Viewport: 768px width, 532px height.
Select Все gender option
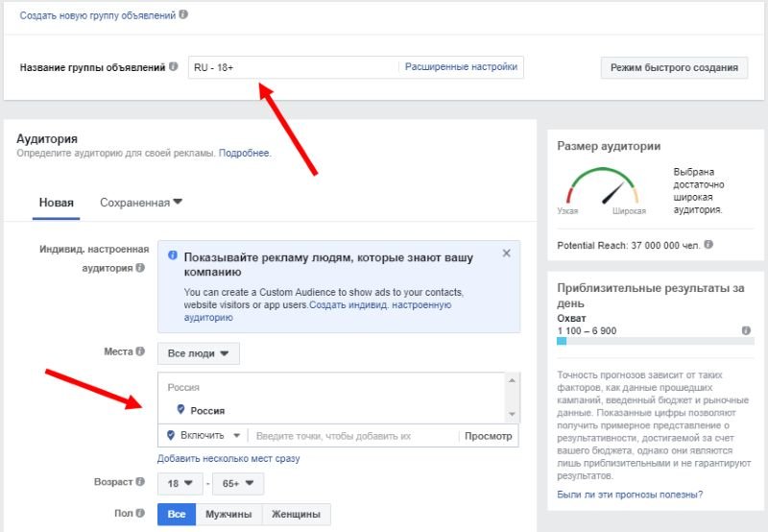(177, 515)
